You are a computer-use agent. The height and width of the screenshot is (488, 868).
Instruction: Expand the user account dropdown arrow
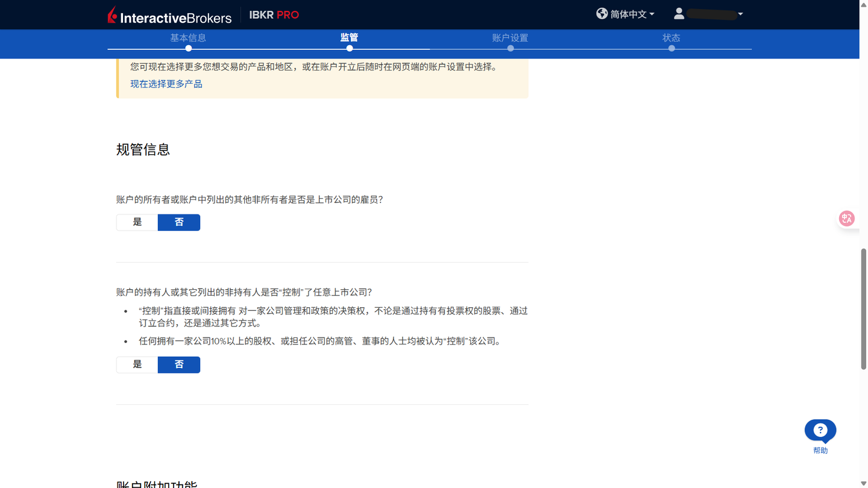coord(740,14)
